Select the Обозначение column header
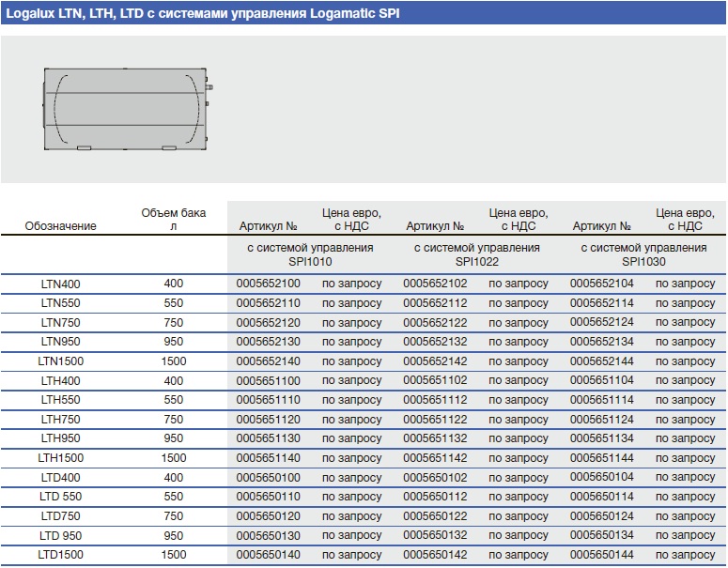The height and width of the screenshot is (568, 728). click(60, 226)
